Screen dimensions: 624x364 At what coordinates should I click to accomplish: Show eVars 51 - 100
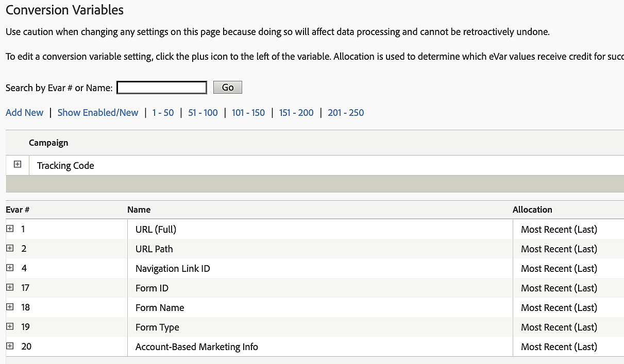(x=203, y=113)
